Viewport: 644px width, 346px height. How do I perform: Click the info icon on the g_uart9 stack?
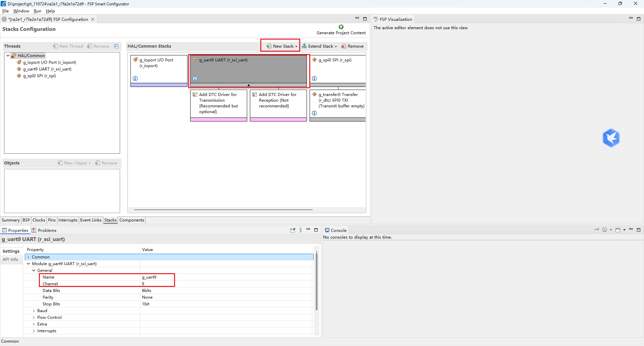195,79
